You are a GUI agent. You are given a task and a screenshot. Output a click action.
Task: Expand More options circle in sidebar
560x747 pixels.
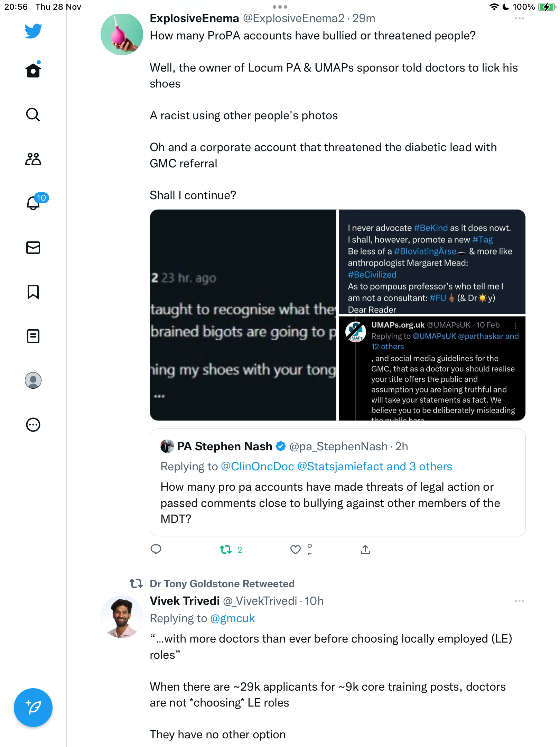[33, 425]
